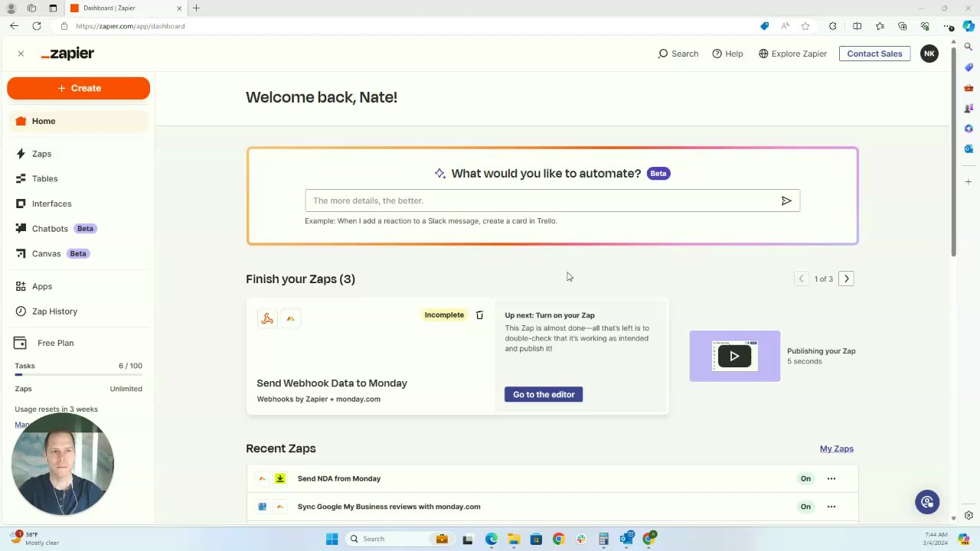The height and width of the screenshot is (551, 980).
Task: Open Home in the sidebar
Action: click(x=78, y=121)
